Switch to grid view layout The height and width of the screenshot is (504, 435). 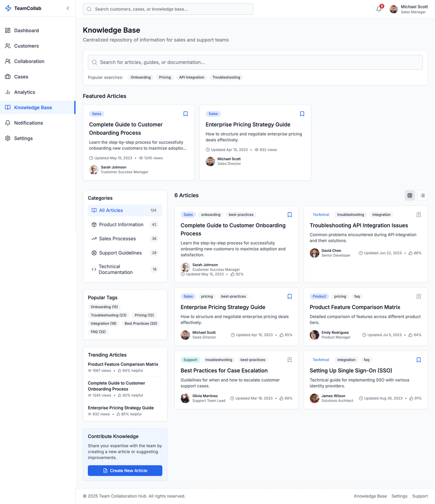point(410,196)
